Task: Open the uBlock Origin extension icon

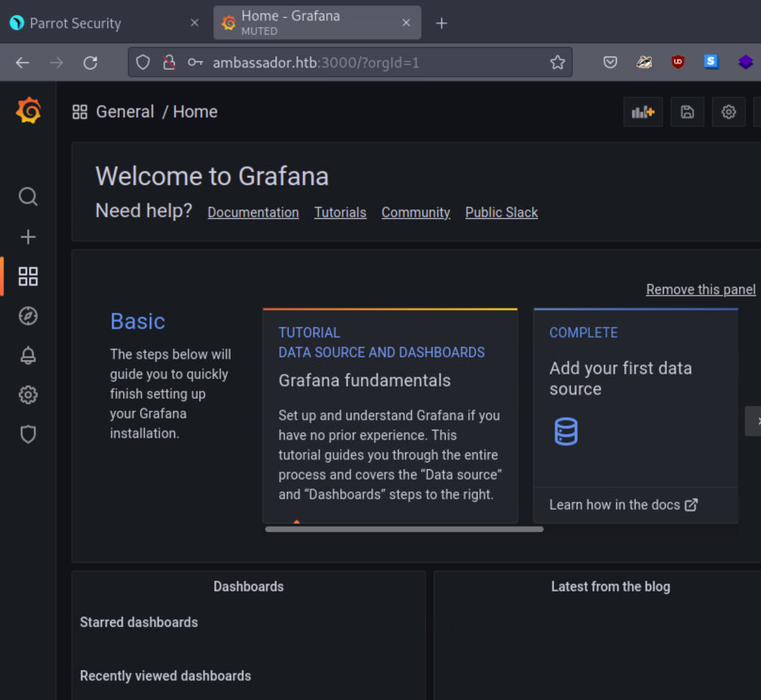Action: 678,62
